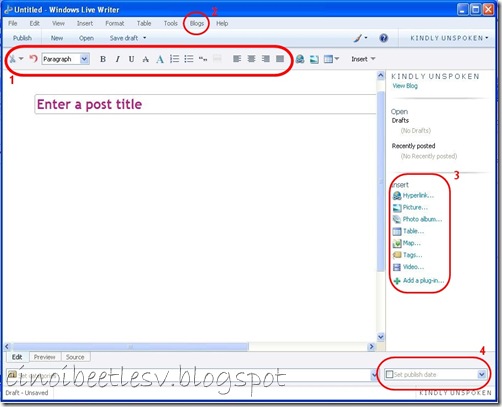Click the Publish button
This screenshot has height=407, width=502.
pyautogui.click(x=22, y=38)
